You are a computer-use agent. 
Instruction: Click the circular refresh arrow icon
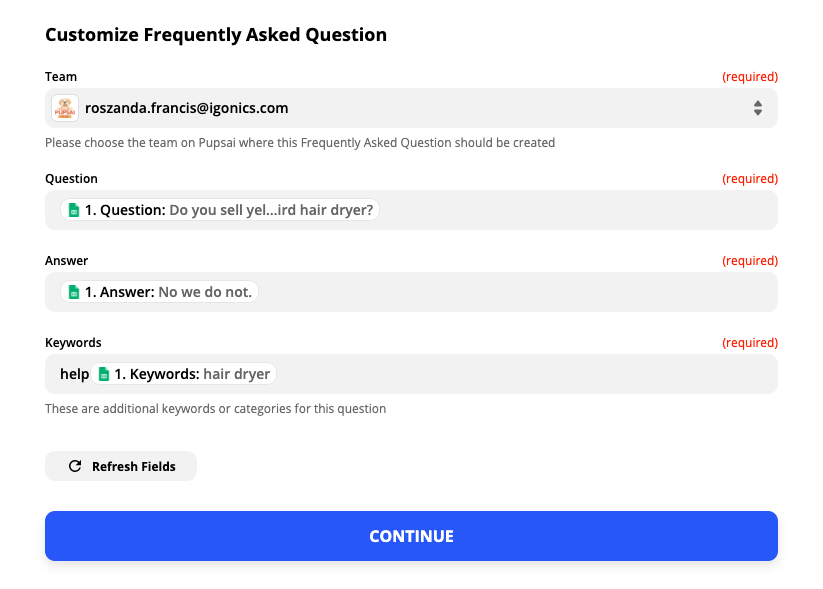75,466
